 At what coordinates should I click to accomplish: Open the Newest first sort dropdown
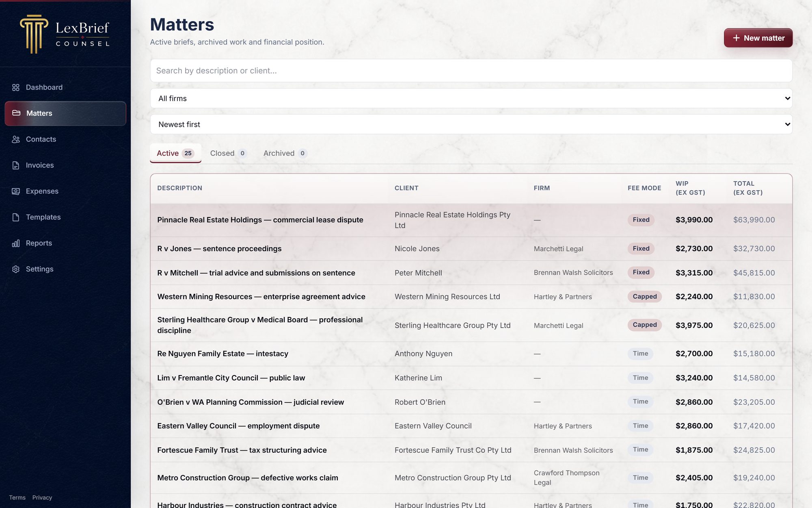click(x=471, y=124)
